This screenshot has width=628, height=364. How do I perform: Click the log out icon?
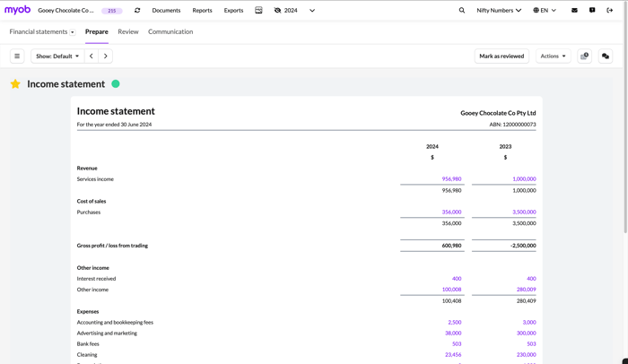click(609, 11)
